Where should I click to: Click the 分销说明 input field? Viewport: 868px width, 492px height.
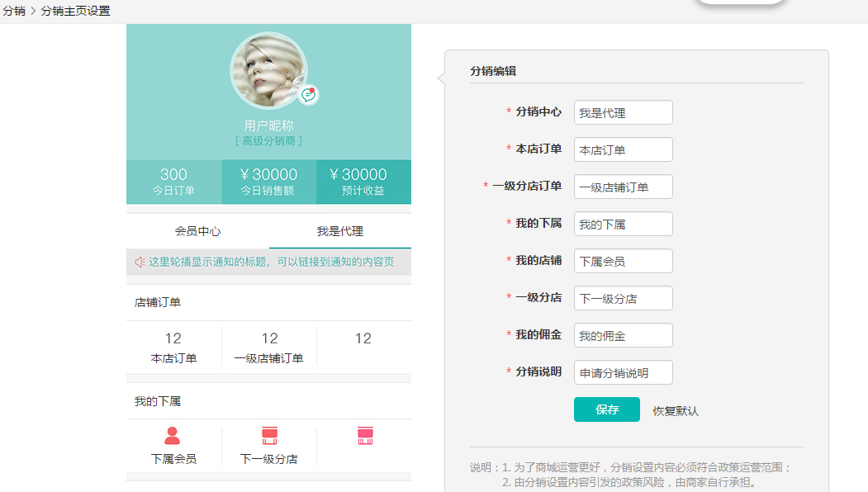(x=623, y=372)
